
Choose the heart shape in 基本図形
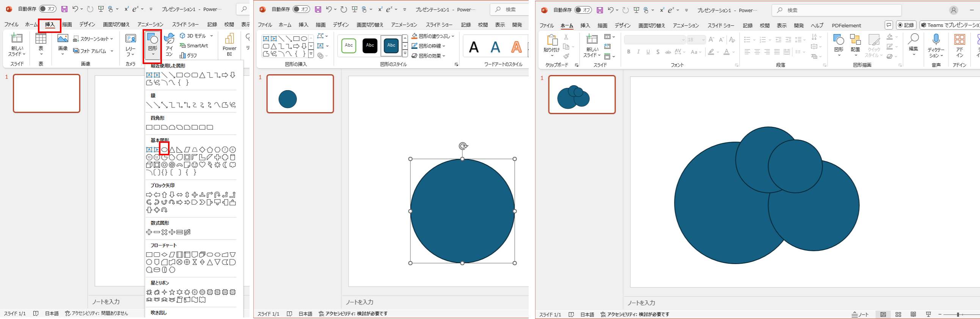point(203,165)
